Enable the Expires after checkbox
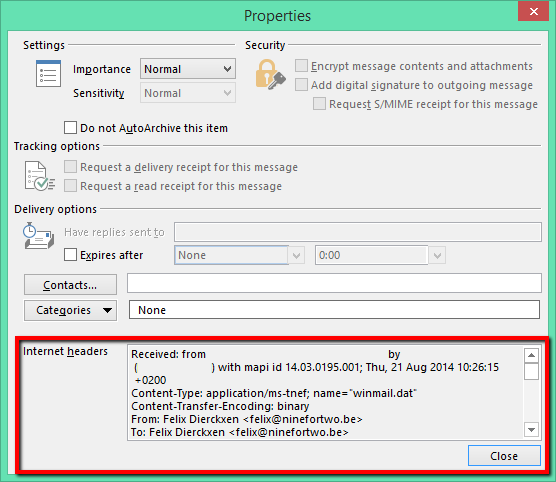Image resolution: width=556 pixels, height=482 pixels. pyautogui.click(x=70, y=255)
